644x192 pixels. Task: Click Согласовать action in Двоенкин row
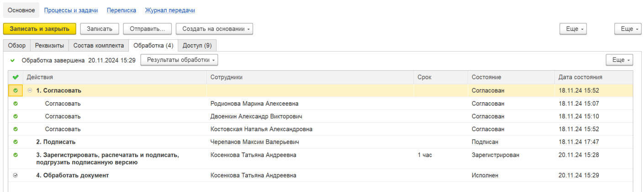coord(63,116)
